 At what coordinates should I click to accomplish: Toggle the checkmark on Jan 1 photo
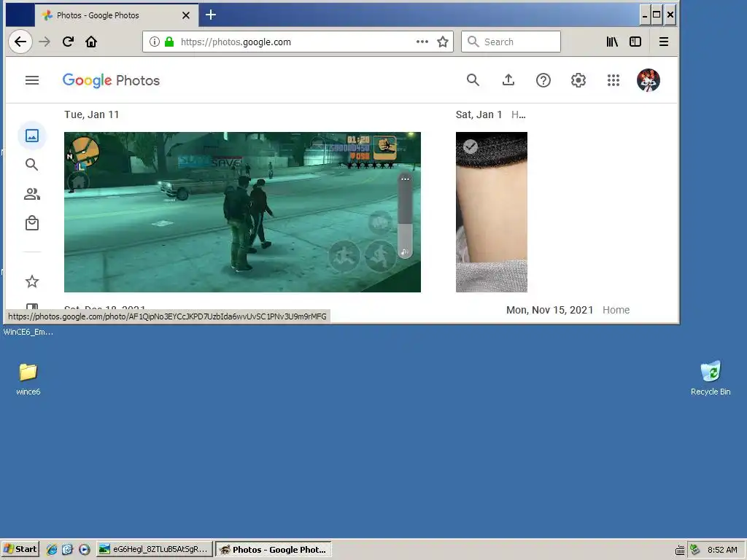pos(471,147)
